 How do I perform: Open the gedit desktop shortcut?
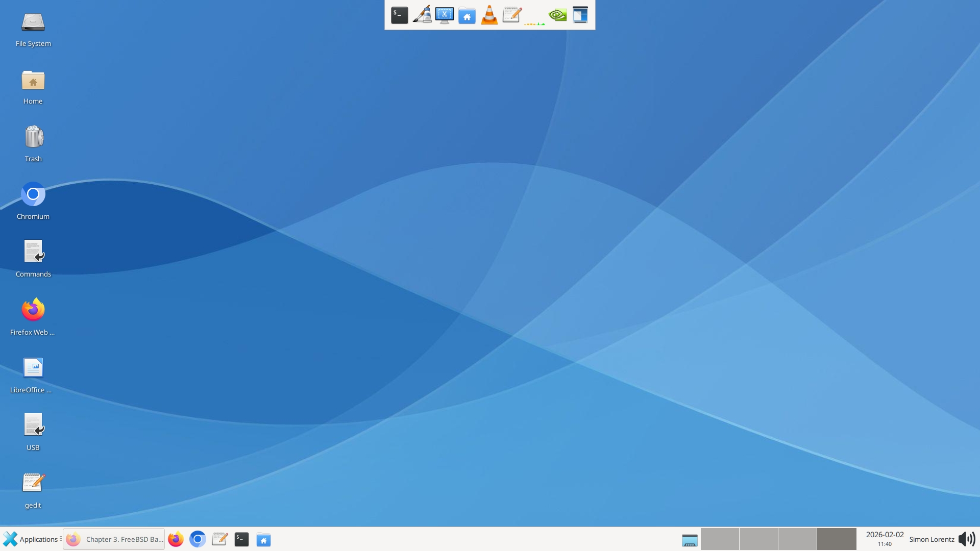(x=33, y=481)
